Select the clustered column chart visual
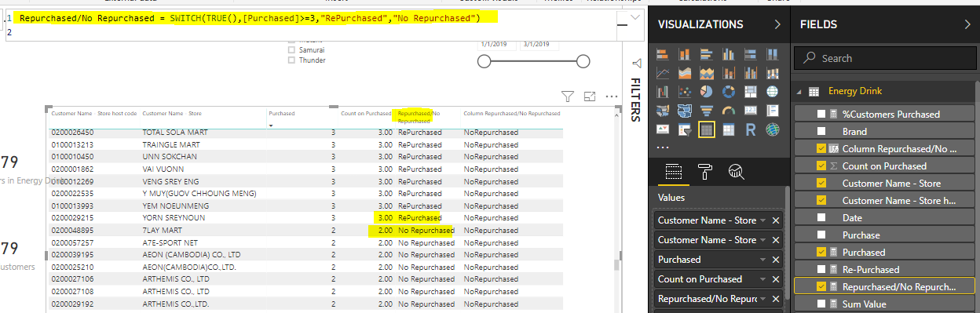This screenshot has height=313, width=980. 728,54
